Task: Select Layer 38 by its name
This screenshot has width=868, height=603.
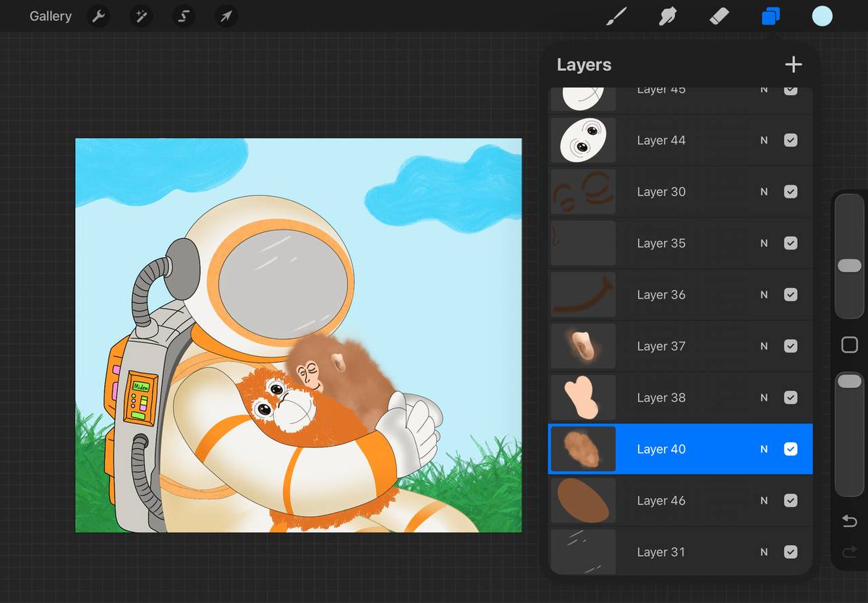Action: (x=661, y=397)
